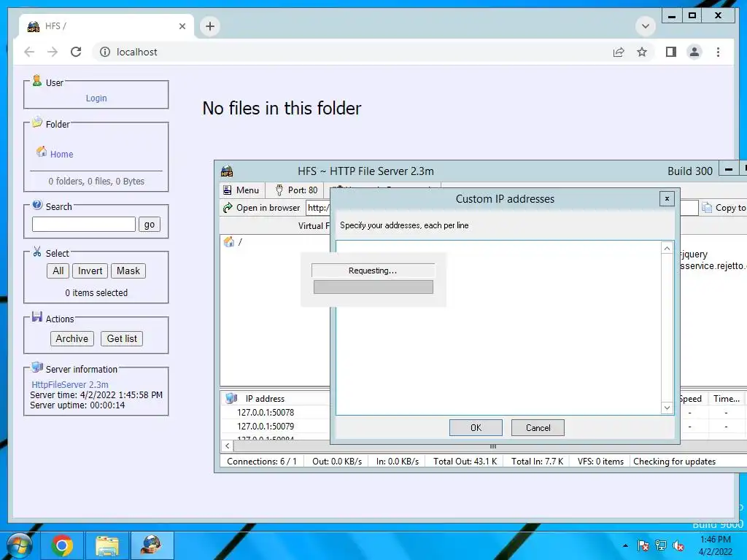747x560 pixels.
Task: Click the localhost address bar
Action: (x=352, y=52)
